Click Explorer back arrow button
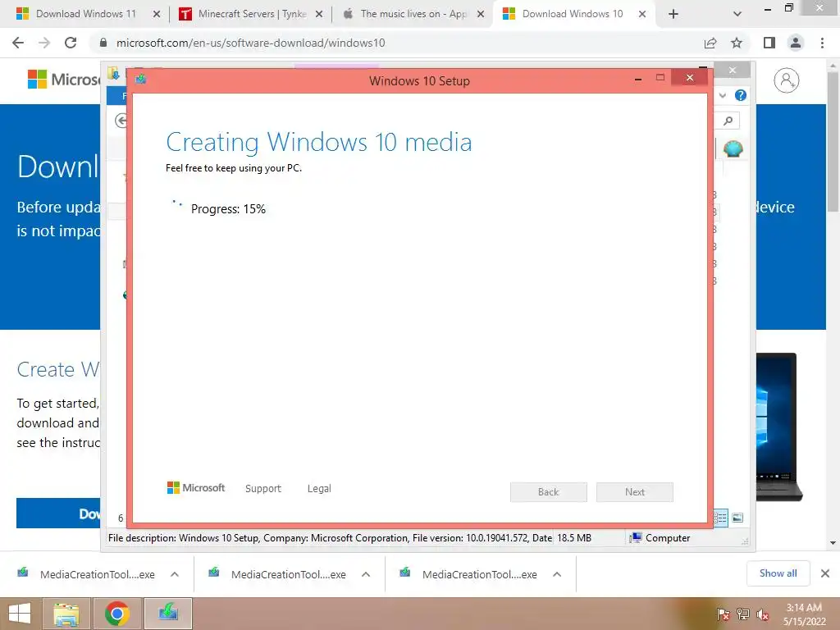Screen dimensions: 840x630 point(121,121)
